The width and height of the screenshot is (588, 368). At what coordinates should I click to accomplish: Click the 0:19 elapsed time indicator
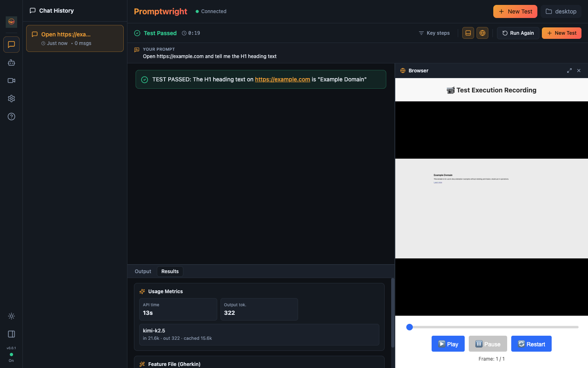click(x=191, y=33)
